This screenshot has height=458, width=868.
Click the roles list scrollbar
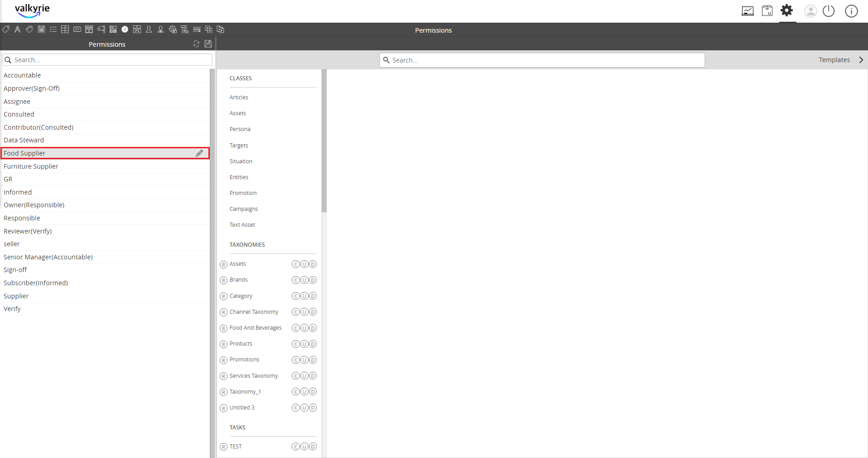point(212,263)
